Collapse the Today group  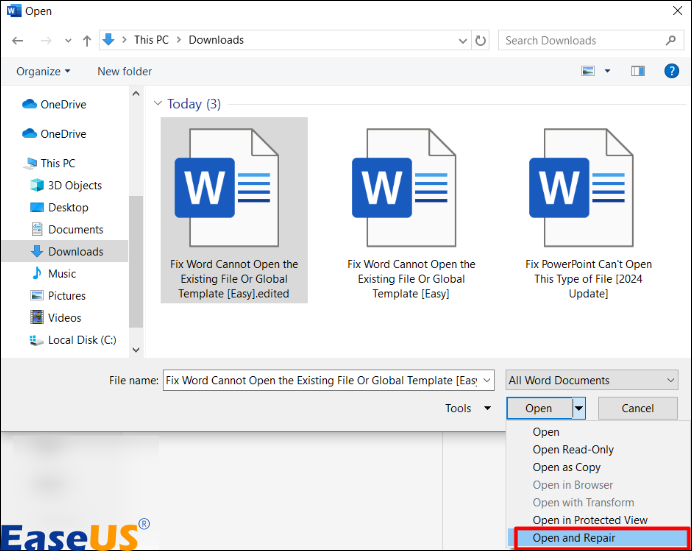click(157, 104)
